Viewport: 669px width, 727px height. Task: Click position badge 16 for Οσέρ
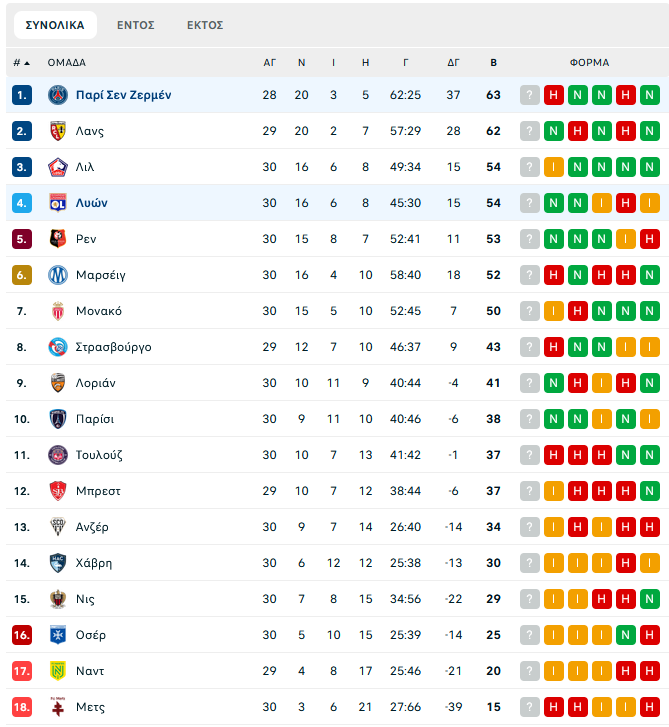click(x=22, y=635)
